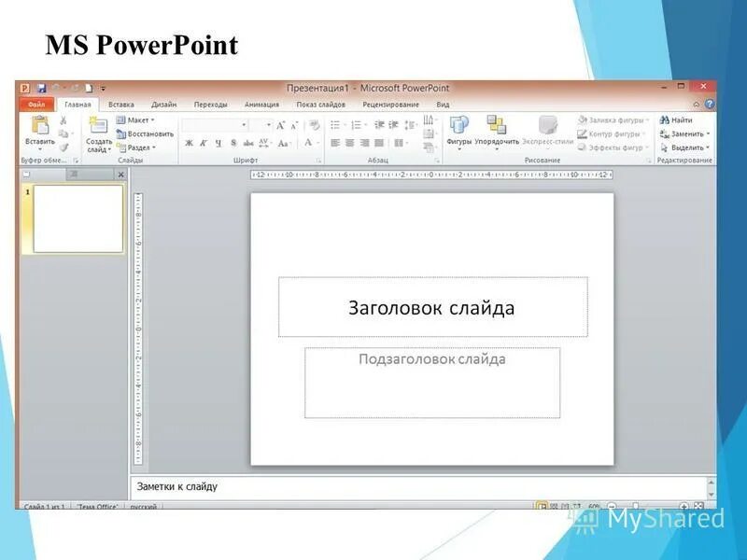
Task: Justify text in Абзац group
Action: (x=379, y=143)
